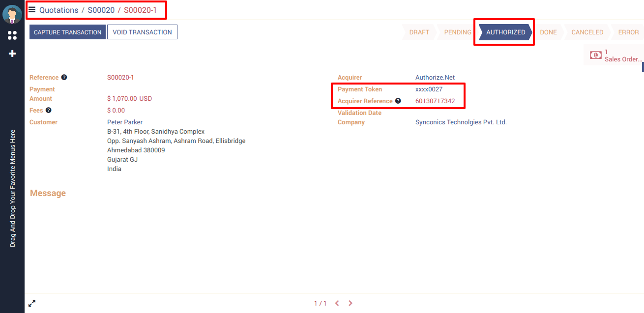Viewport: 644px width, 313px height.
Task: Open the Sales Order money icon button
Action: point(596,56)
